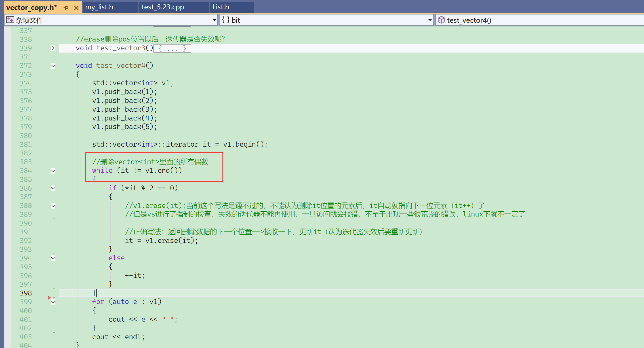Click line number 381 in the gutter
The image size is (644, 348).
(26, 145)
